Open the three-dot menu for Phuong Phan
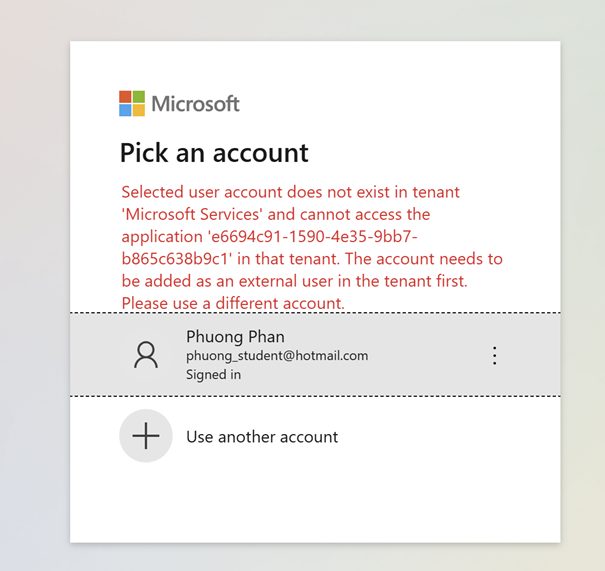Screen dimensions: 605x571 pos(495,355)
